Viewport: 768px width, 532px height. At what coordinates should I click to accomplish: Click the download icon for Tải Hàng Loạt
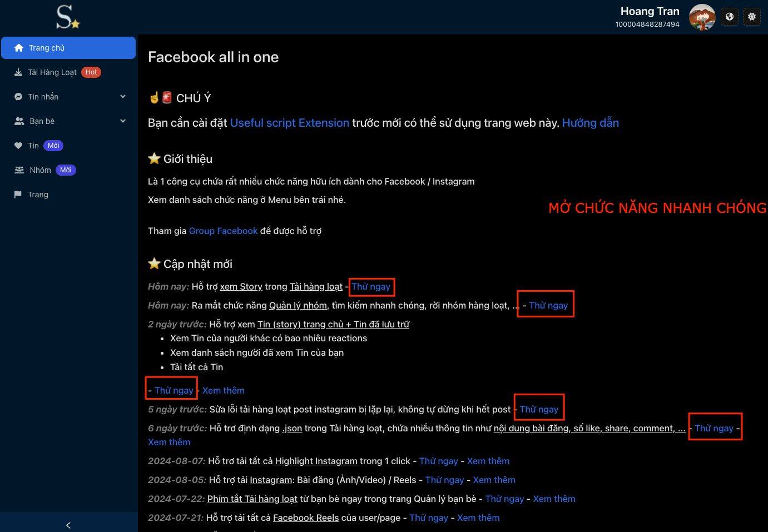(18, 72)
